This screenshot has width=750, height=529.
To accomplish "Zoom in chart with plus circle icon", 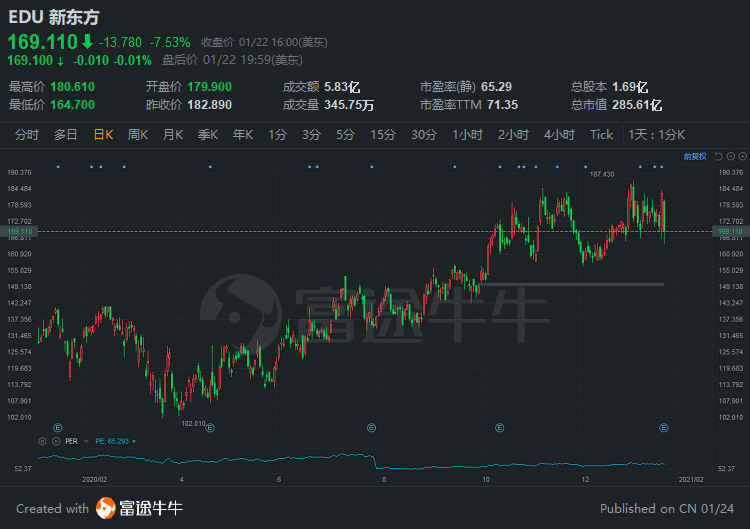I will (x=742, y=156).
